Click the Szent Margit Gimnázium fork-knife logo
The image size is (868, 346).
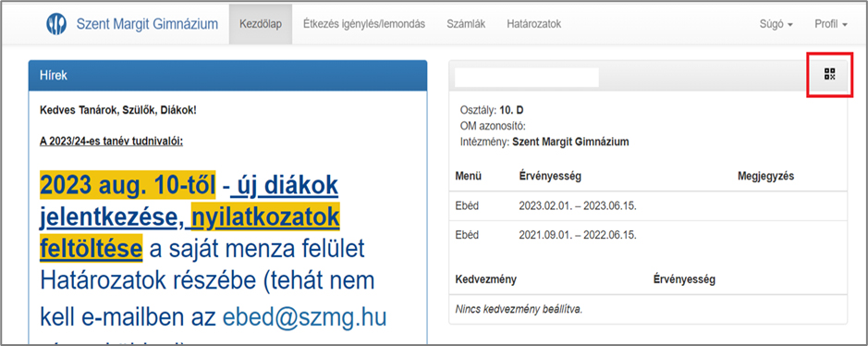[56, 24]
